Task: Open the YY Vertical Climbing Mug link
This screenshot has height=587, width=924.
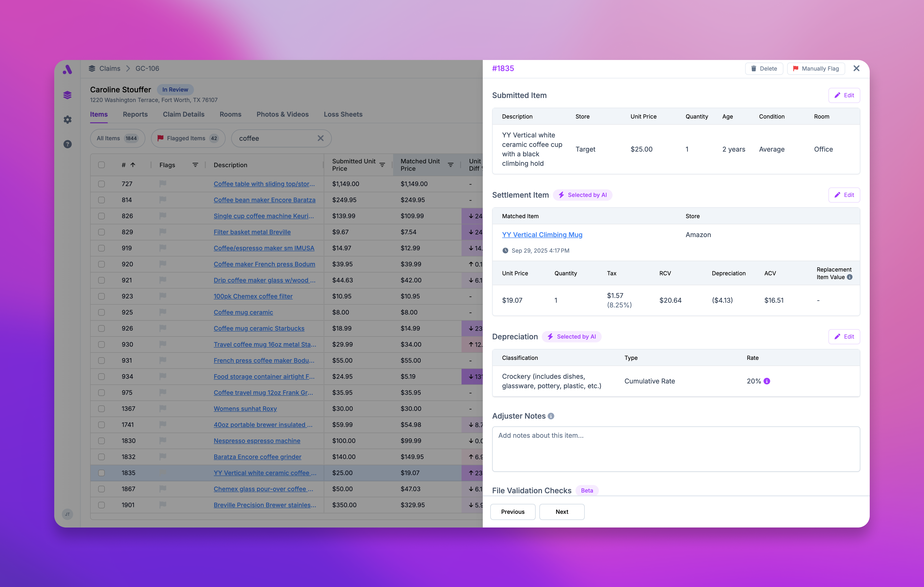Action: [542, 234]
